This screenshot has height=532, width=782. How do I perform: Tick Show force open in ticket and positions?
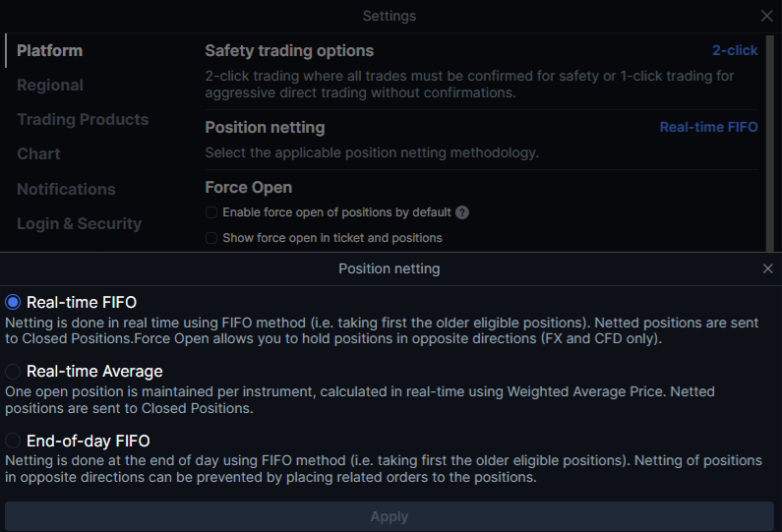(x=211, y=238)
